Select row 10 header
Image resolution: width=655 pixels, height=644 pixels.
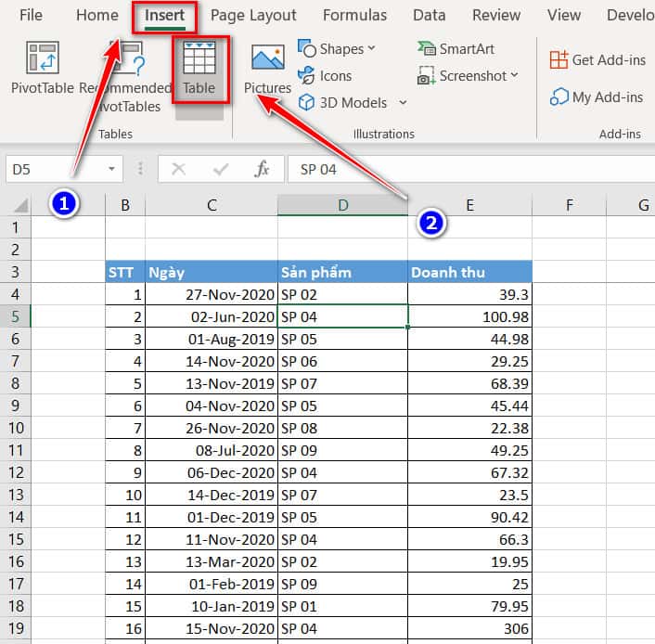pyautogui.click(x=15, y=428)
